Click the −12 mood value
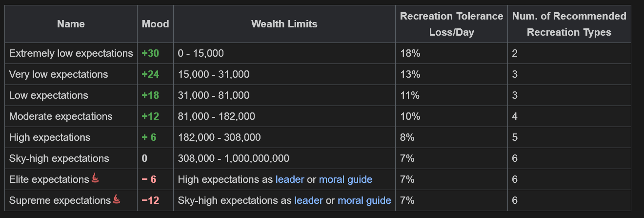 (x=150, y=200)
